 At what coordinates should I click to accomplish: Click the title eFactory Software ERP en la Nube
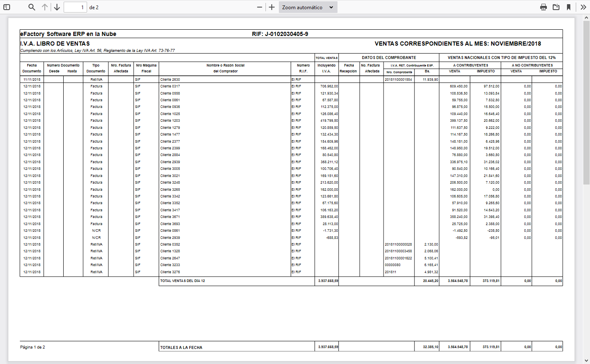coord(68,34)
